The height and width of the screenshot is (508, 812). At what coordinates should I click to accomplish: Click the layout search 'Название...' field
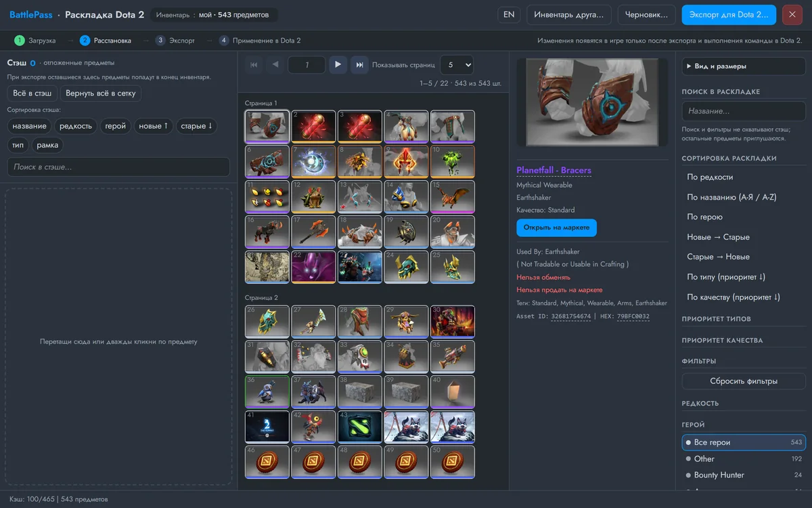[x=744, y=111]
